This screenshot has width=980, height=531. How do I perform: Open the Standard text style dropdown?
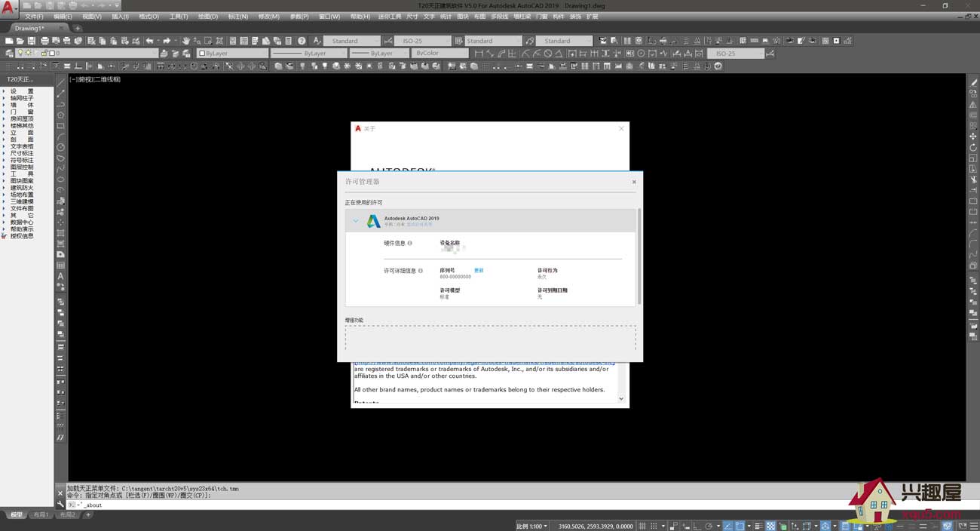click(x=352, y=41)
